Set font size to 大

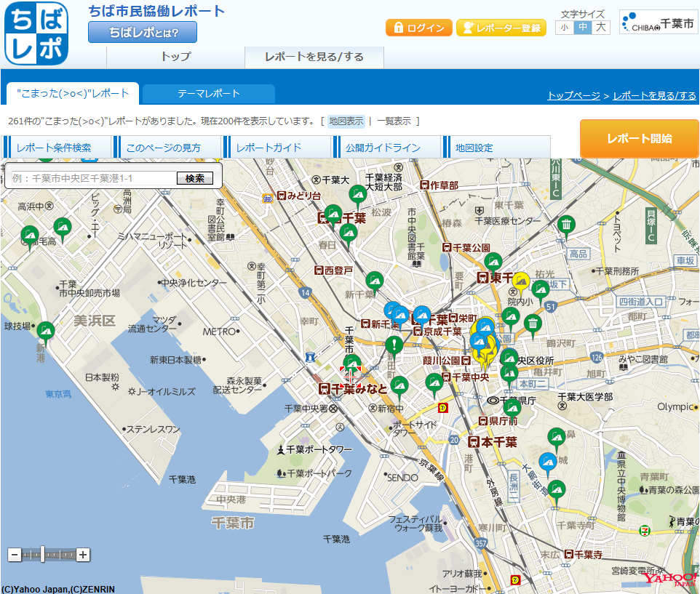(601, 28)
